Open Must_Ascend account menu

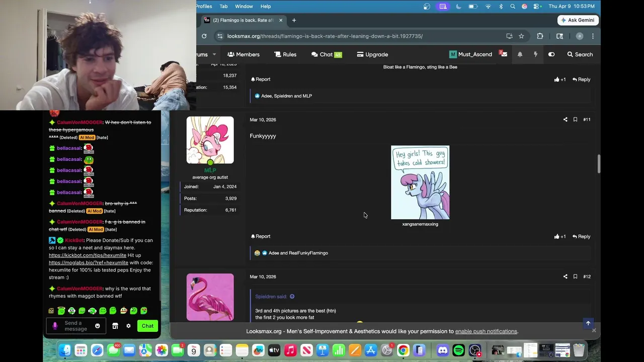471,54
